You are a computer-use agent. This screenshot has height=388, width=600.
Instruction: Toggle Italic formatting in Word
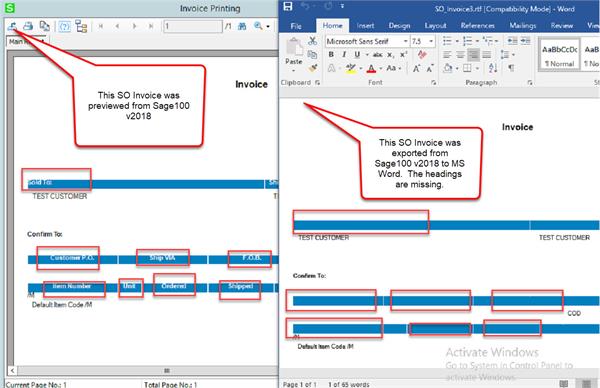click(344, 55)
